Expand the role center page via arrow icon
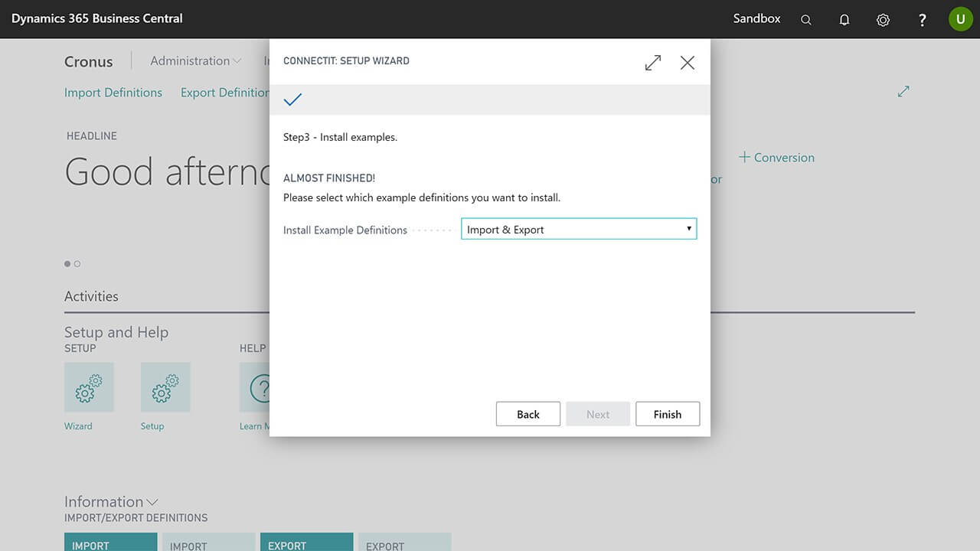The height and width of the screenshot is (551, 980). (x=903, y=91)
